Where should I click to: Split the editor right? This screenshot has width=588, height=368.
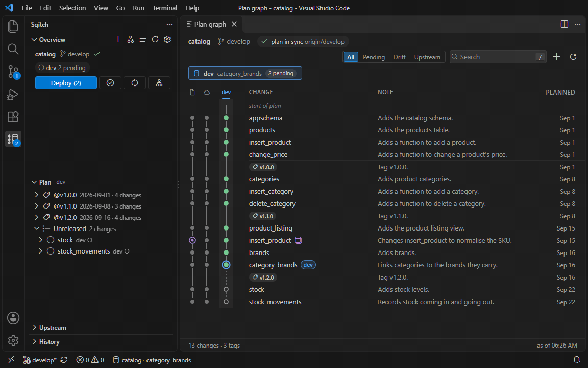(x=565, y=24)
